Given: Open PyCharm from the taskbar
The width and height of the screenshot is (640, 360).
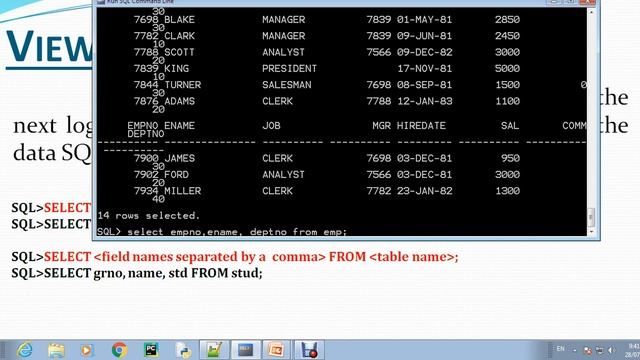Looking at the screenshot, I should tap(151, 350).
